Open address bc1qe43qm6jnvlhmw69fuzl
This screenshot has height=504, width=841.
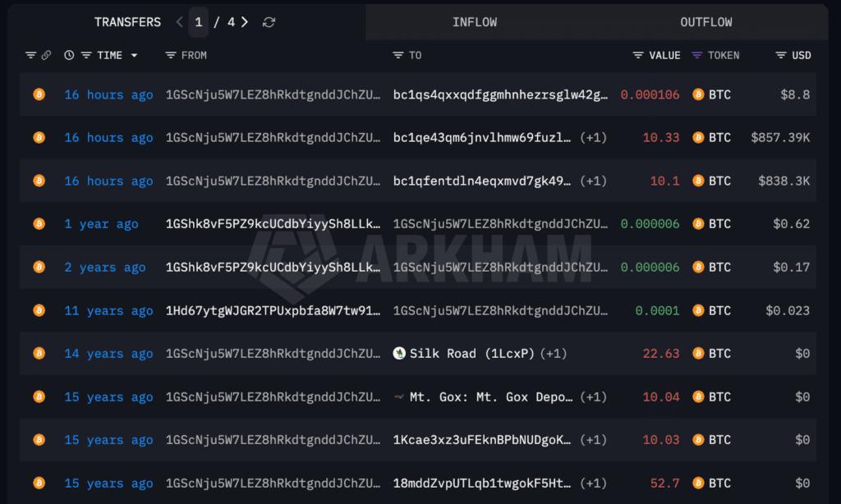[x=481, y=138]
